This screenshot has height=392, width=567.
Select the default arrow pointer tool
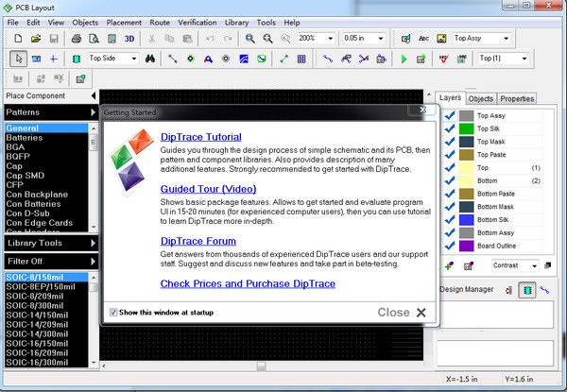[x=19, y=59]
